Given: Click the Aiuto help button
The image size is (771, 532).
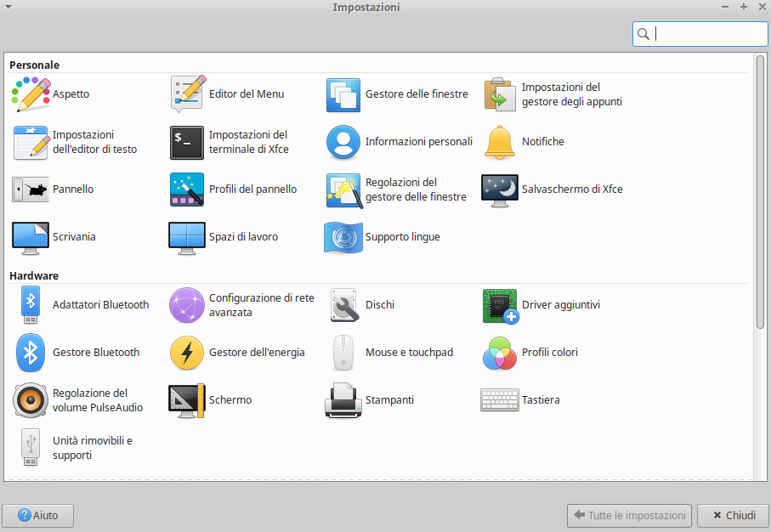Looking at the screenshot, I should point(38,515).
